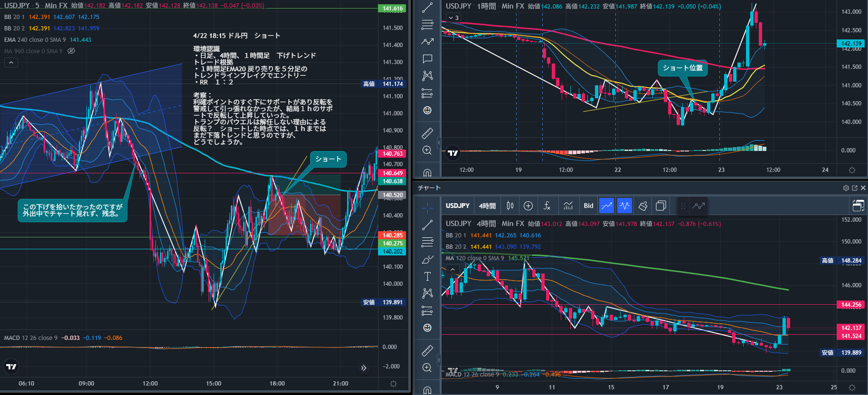The width and height of the screenshot is (868, 395).
Task: Click the 5-minute chart scroll-to-latest arrow
Action: click(364, 367)
